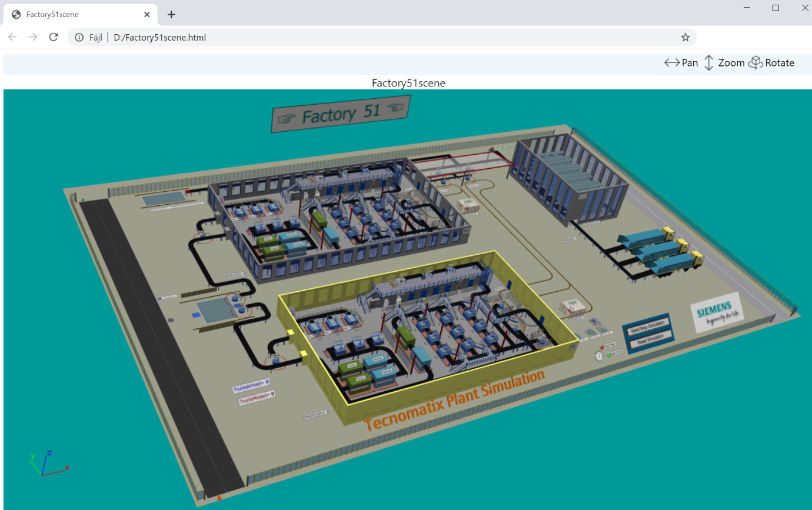Toggle the green indicator light near stopwatch

pos(610,354)
